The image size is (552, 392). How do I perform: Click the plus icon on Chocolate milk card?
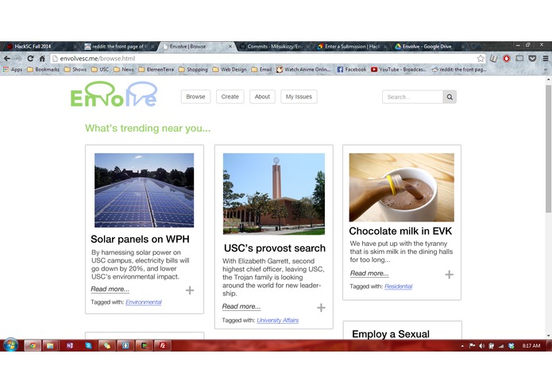tap(450, 275)
